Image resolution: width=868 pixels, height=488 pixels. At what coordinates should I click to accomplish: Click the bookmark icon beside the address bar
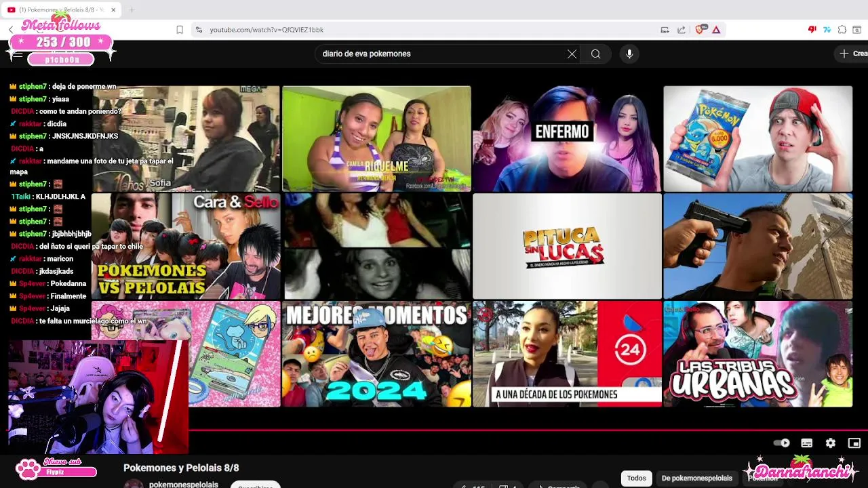pyautogui.click(x=180, y=30)
